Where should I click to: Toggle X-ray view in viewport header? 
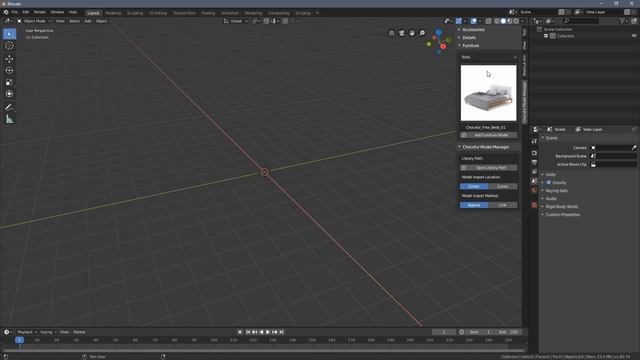[489, 21]
